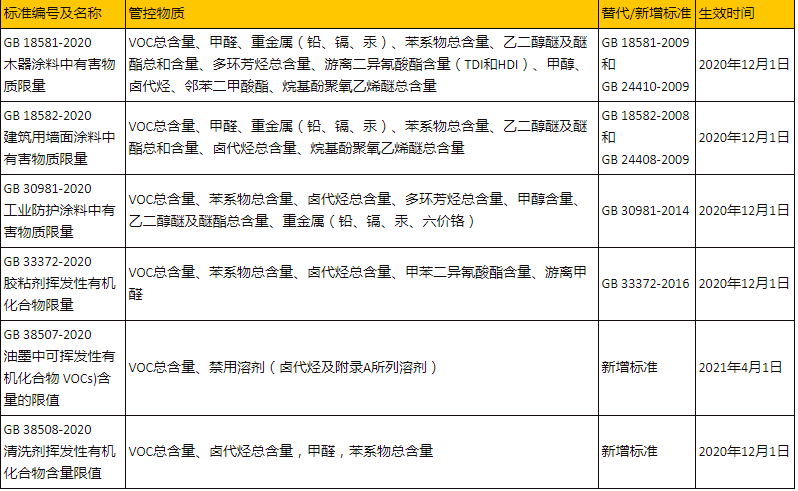The image size is (798, 491).
Task: Click substances cell mentioning 甲苯二异氰酸酯含量
Action: click(362, 284)
